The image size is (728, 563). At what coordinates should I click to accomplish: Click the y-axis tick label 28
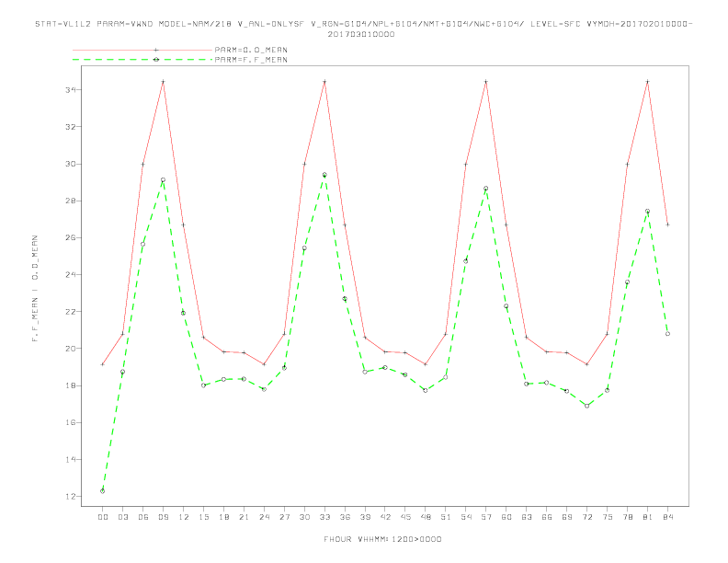(71, 201)
